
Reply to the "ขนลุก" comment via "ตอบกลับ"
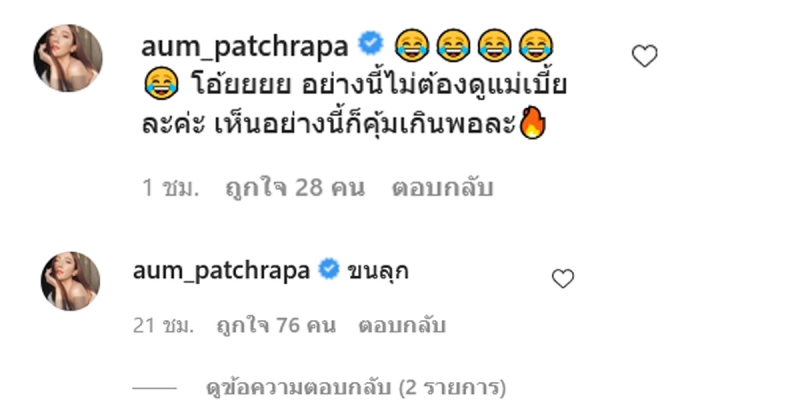[x=402, y=325]
